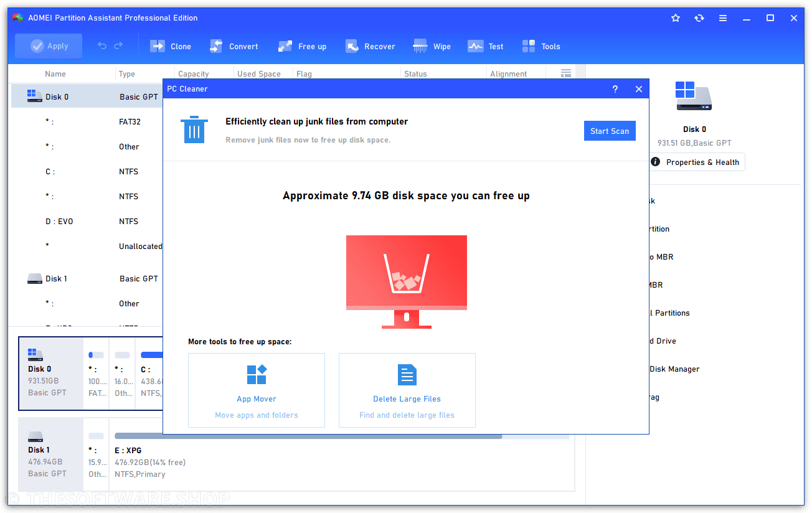Select the C : NTFS partition row

click(x=87, y=171)
